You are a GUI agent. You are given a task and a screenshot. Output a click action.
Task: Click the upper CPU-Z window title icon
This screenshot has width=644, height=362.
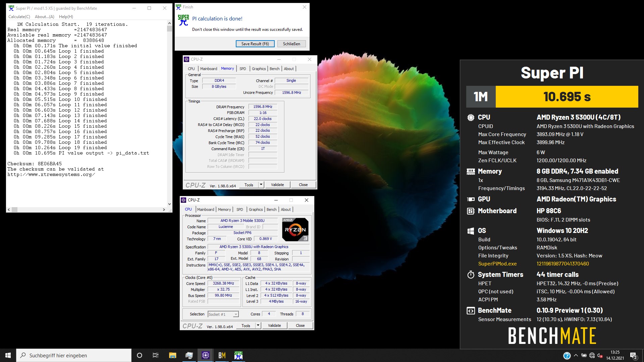[187, 59]
